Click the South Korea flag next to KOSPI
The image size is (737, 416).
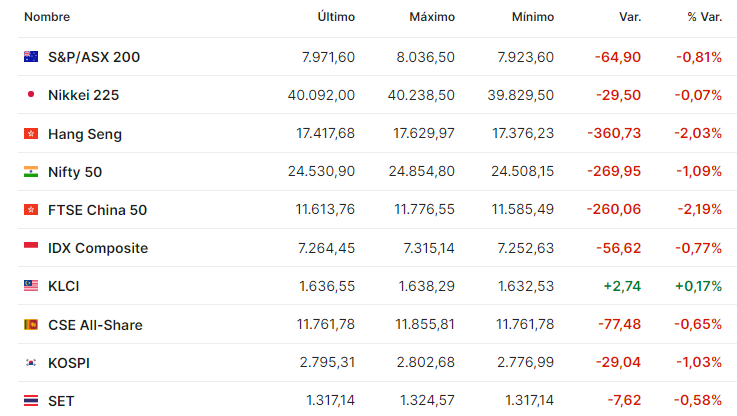[31, 362]
